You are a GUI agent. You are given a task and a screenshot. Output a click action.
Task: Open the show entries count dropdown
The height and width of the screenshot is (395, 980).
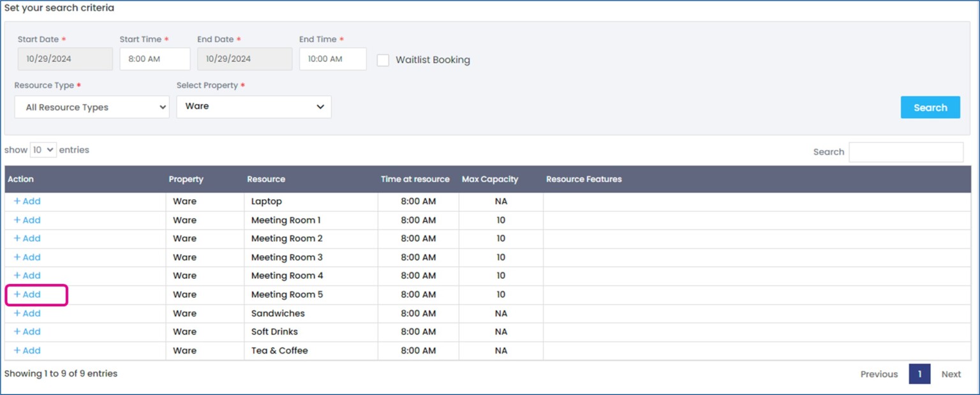coord(43,150)
